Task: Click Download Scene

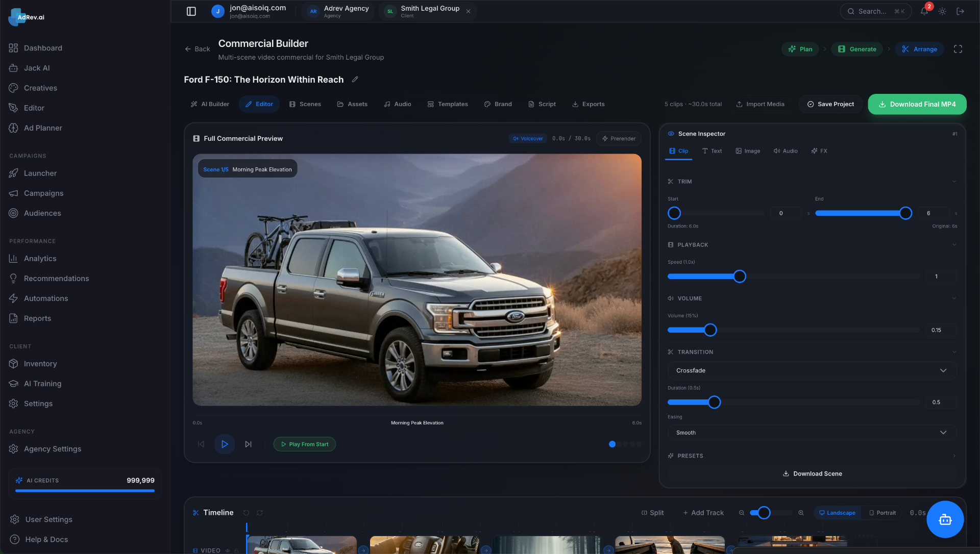Action: pos(812,473)
